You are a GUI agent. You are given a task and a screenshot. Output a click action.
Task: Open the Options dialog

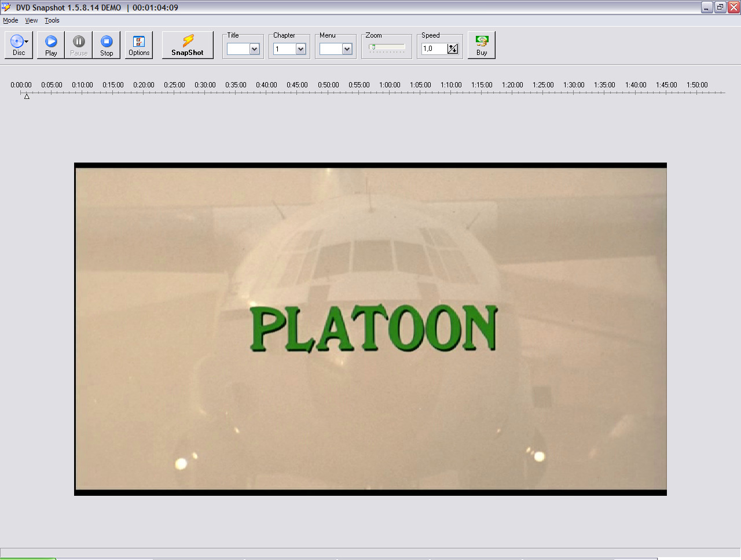[139, 45]
